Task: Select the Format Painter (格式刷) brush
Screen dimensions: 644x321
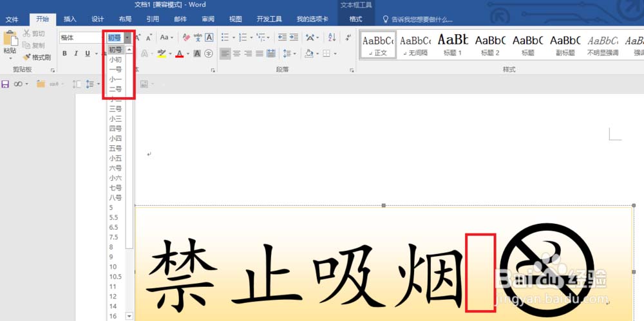Action: [37, 57]
